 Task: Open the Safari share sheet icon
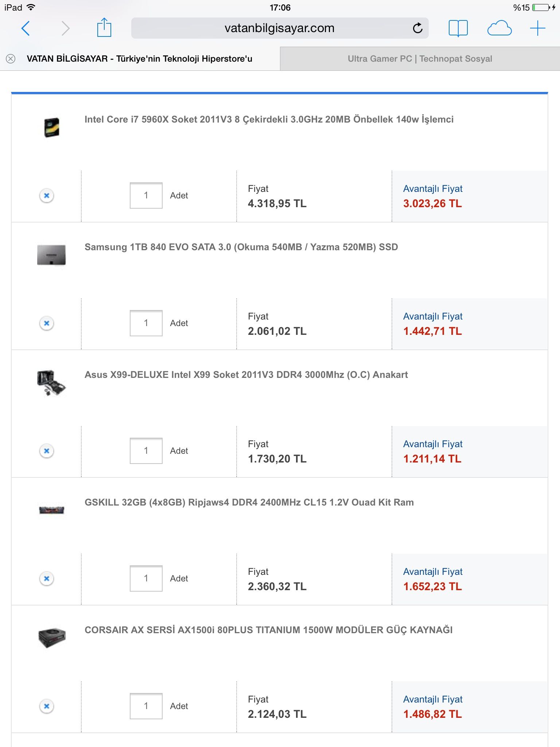tap(104, 28)
